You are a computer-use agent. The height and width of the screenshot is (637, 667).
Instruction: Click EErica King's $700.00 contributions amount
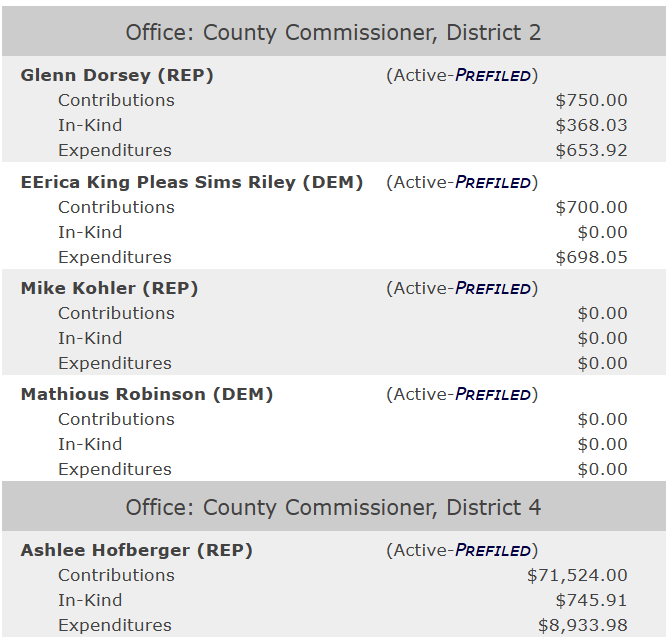(591, 207)
